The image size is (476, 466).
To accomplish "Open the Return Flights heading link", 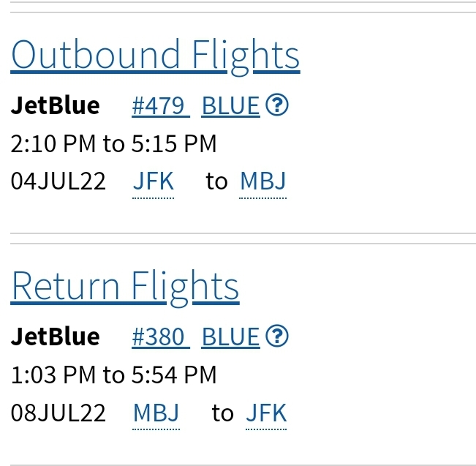I will [125, 285].
